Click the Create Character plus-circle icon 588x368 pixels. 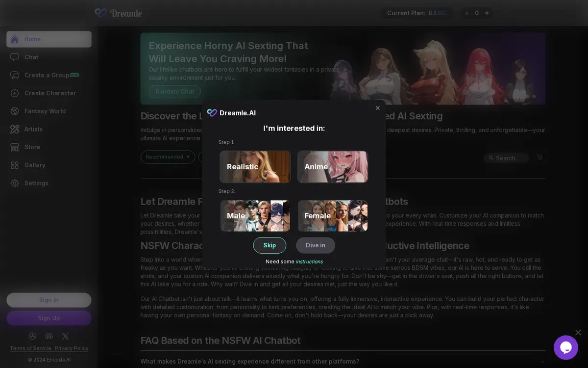[15, 93]
